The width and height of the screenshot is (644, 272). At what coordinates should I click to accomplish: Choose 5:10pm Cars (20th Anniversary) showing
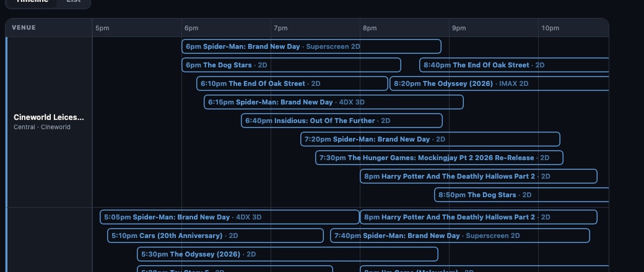click(215, 236)
